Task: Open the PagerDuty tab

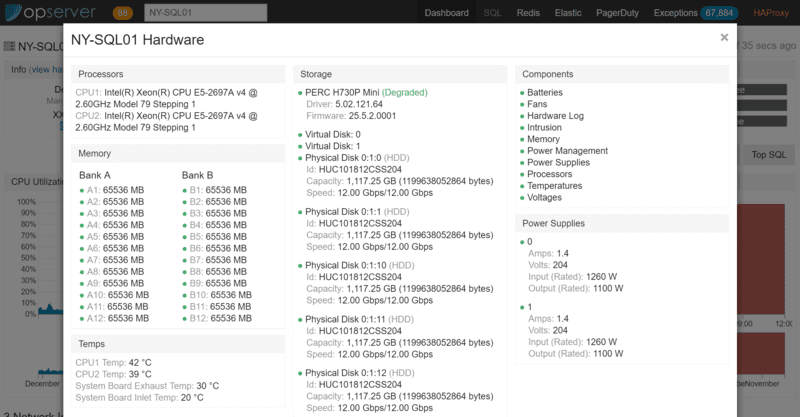Action: point(617,13)
